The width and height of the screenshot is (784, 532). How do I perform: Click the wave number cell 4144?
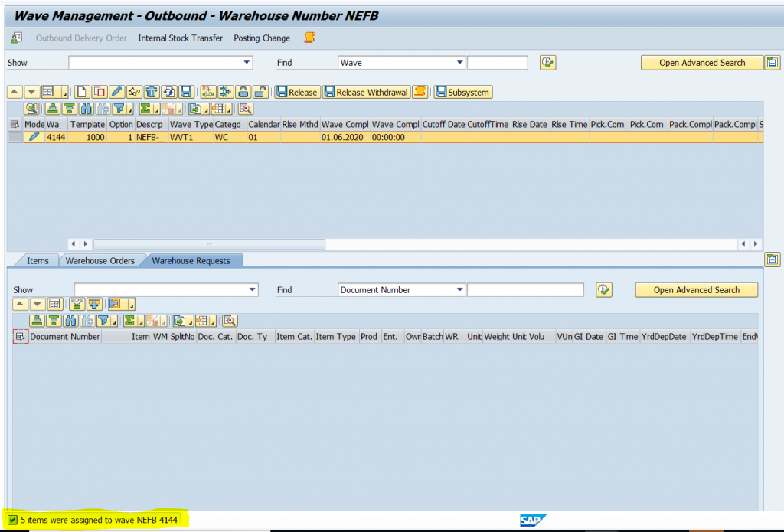(56, 137)
